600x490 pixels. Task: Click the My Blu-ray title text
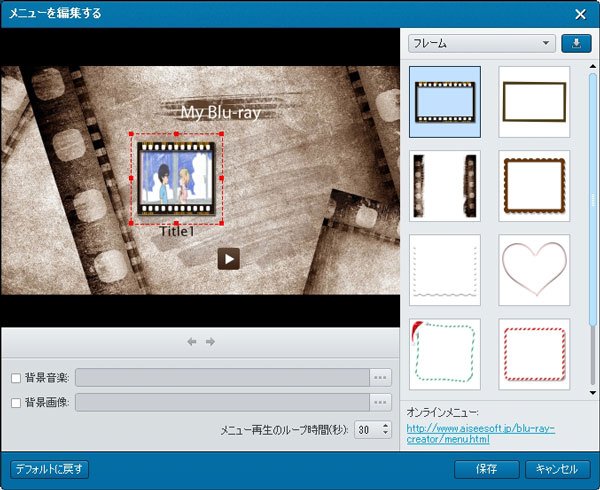(218, 111)
